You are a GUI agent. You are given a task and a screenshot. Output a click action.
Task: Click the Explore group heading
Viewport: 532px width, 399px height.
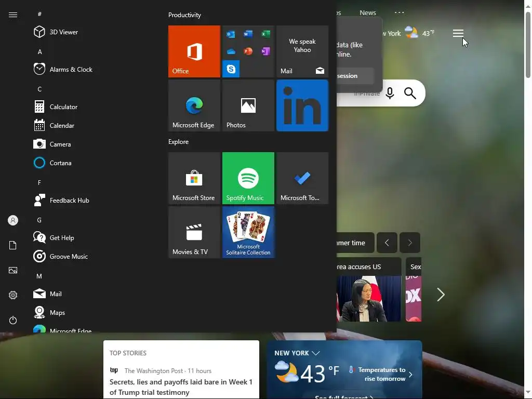point(179,142)
